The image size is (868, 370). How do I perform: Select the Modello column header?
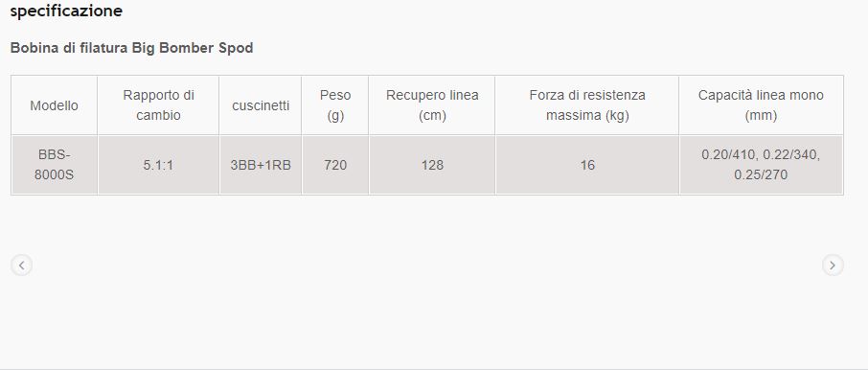tap(55, 105)
